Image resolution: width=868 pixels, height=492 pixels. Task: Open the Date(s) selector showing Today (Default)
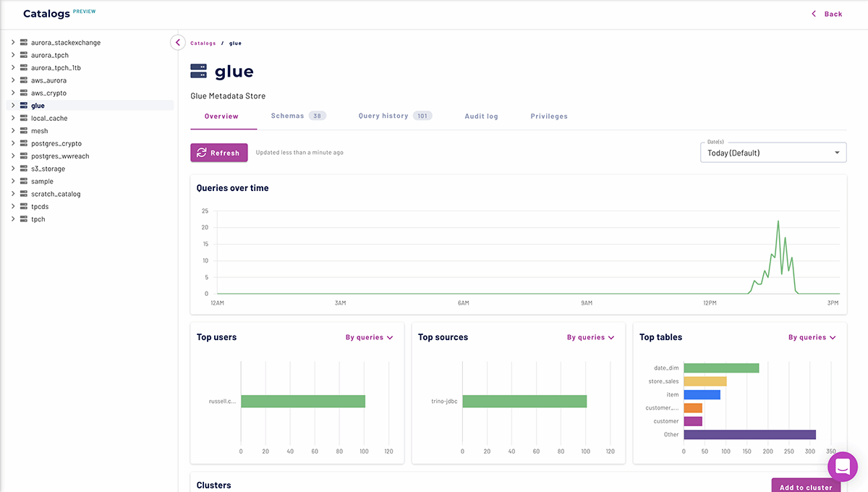click(773, 153)
